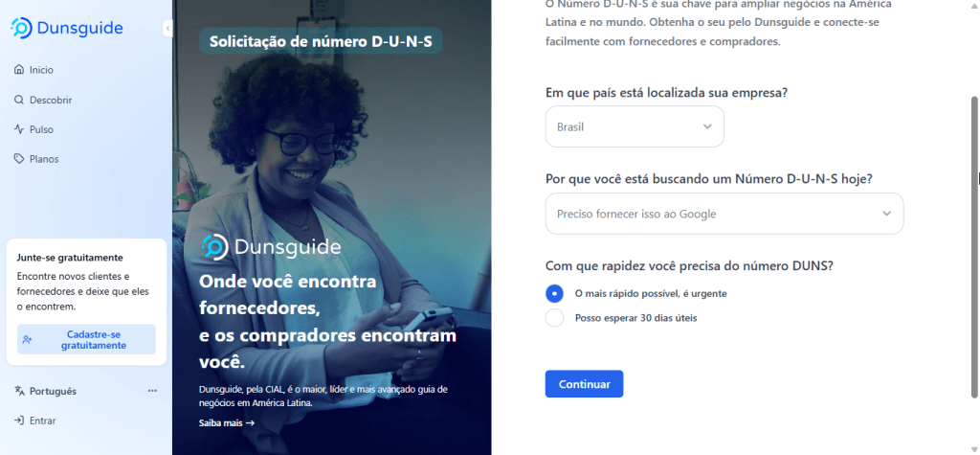Viewport: 980px width, 455px height.
Task: Collapse the sidebar using arrow handle
Action: (x=167, y=28)
